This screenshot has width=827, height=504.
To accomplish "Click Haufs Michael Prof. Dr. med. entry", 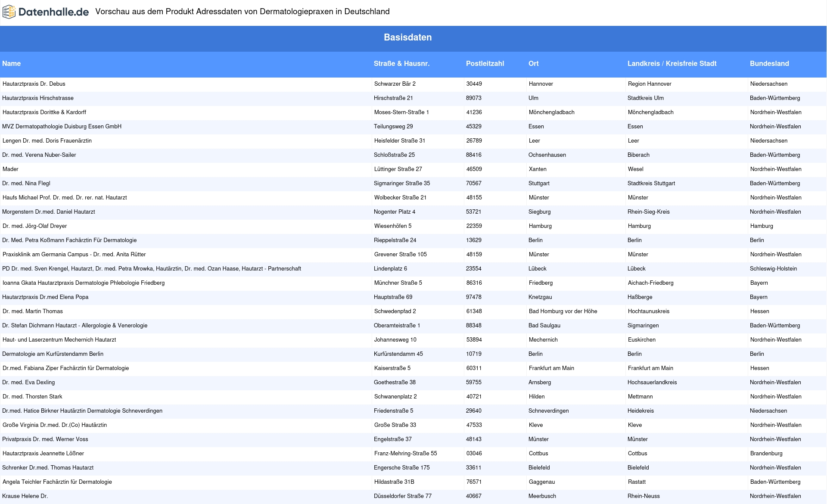I will (x=65, y=198).
